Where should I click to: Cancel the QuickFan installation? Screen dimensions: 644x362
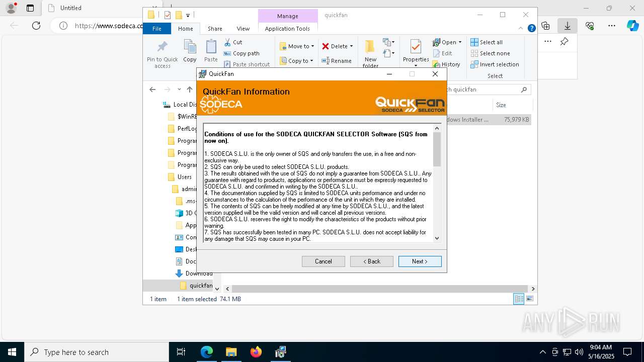coord(323,261)
